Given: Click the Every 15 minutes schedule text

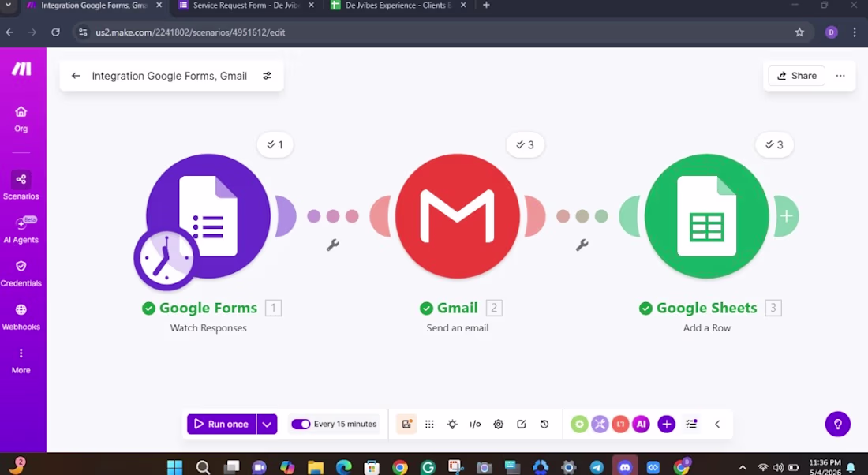Looking at the screenshot, I should coord(345,424).
